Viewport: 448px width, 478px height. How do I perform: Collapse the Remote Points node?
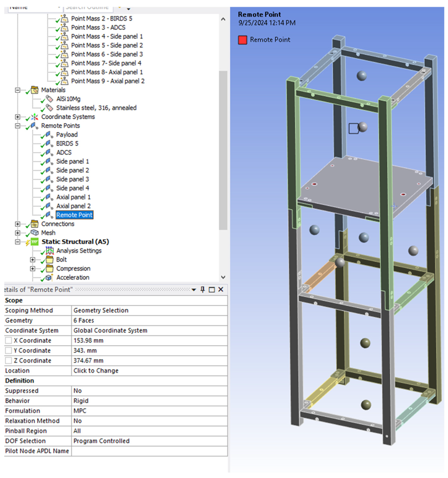click(x=18, y=126)
